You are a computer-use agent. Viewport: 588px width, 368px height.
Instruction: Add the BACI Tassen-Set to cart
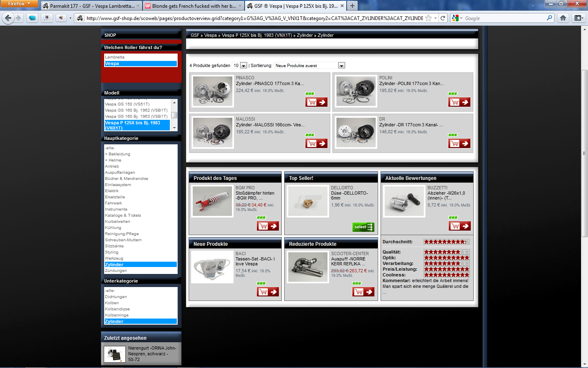(268, 292)
